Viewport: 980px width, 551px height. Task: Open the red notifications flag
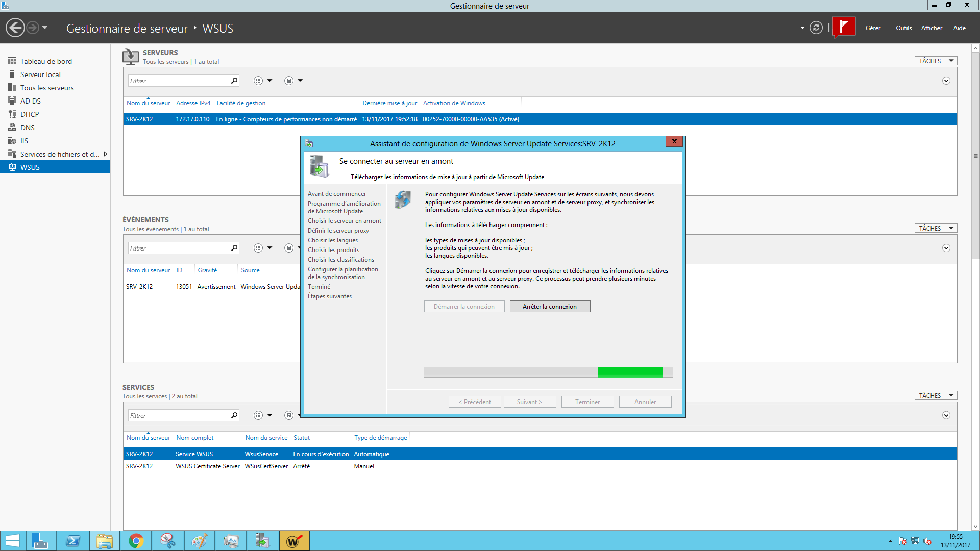point(844,27)
